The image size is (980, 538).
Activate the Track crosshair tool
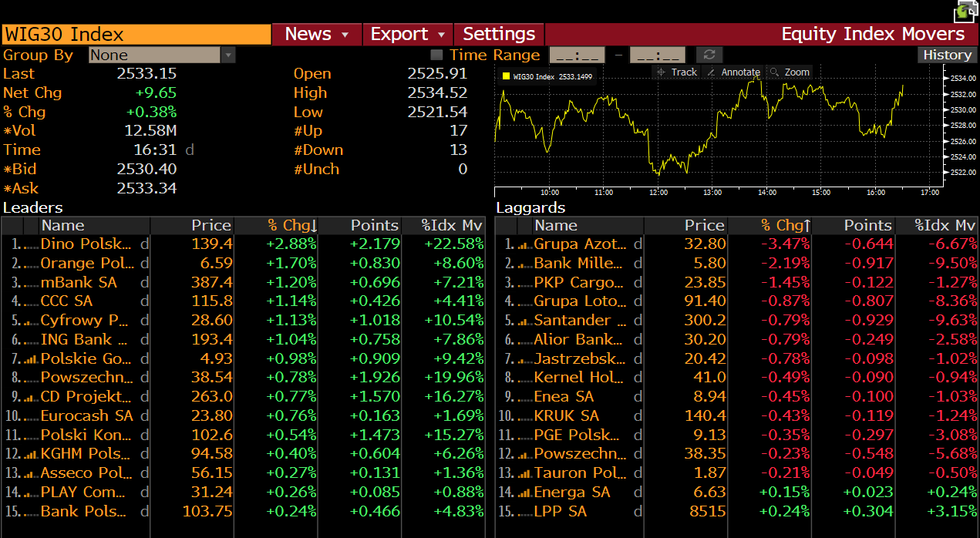coord(676,72)
